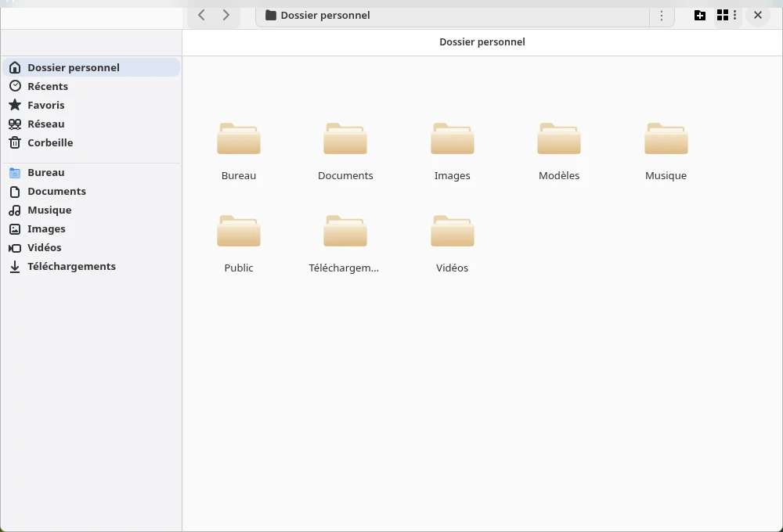Open the Bureau sidebar bookmark
Screen dimensions: 783x532
coord(92,173)
